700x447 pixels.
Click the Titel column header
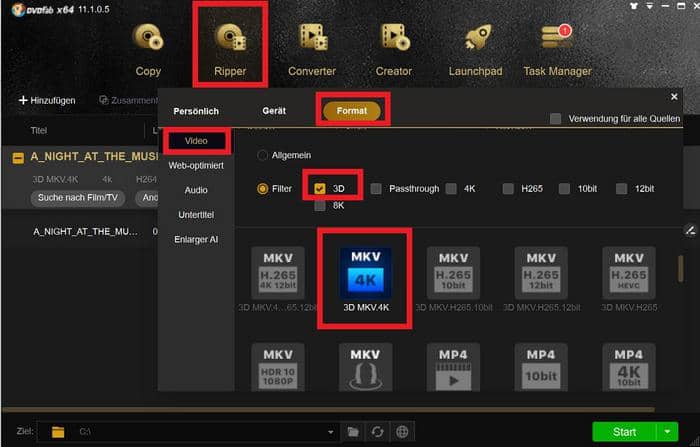point(38,130)
